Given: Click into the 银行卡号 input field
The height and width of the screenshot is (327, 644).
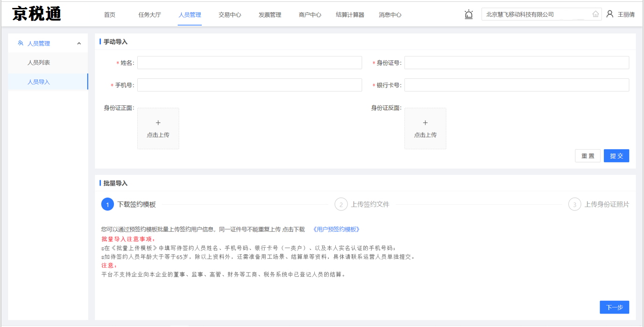Looking at the screenshot, I should [x=517, y=85].
